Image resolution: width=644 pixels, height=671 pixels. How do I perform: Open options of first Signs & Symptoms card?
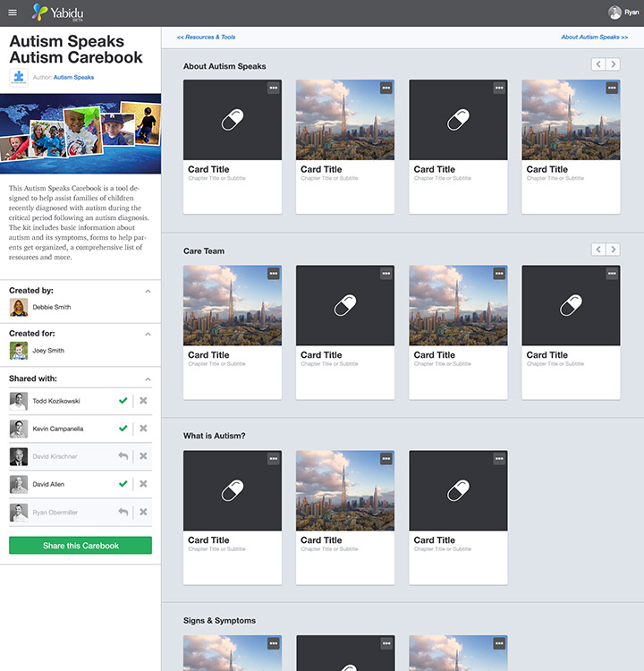click(274, 643)
